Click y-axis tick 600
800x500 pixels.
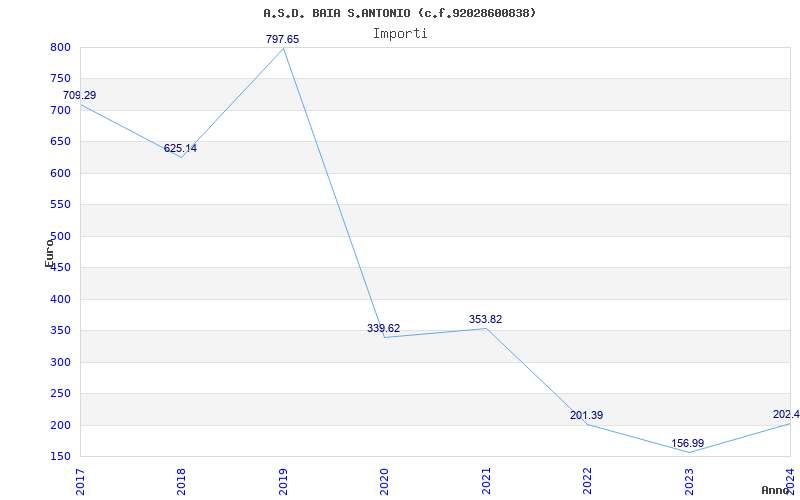tap(60, 173)
